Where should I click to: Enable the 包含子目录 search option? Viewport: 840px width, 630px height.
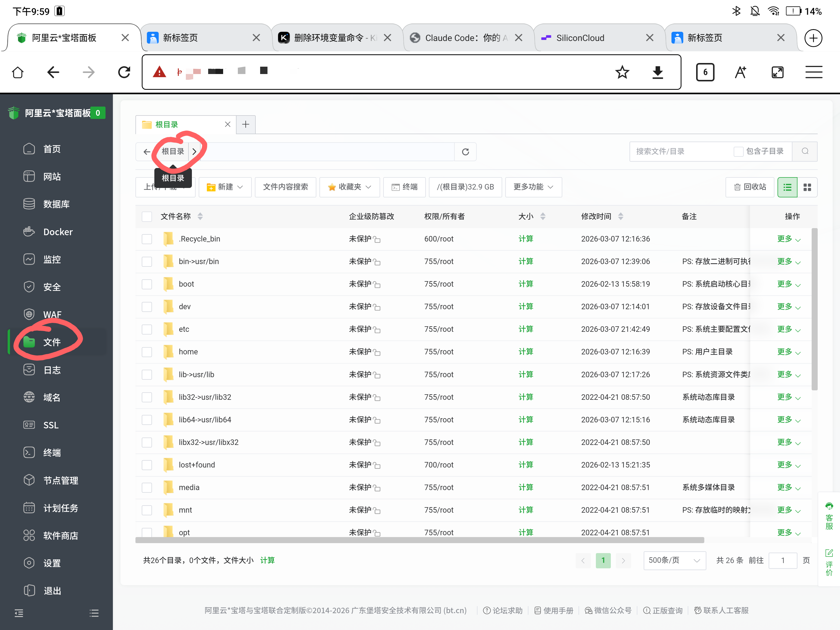(738, 151)
